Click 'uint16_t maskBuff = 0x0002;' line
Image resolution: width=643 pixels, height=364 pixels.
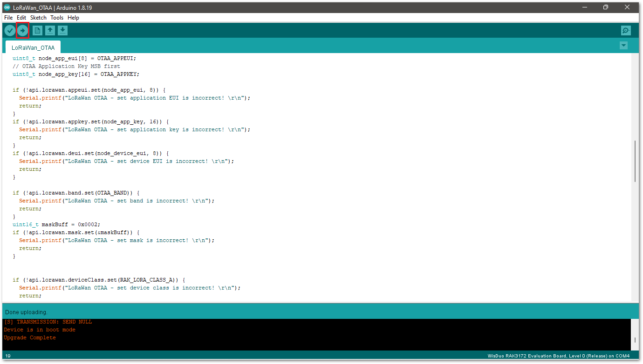pyautogui.click(x=56, y=224)
